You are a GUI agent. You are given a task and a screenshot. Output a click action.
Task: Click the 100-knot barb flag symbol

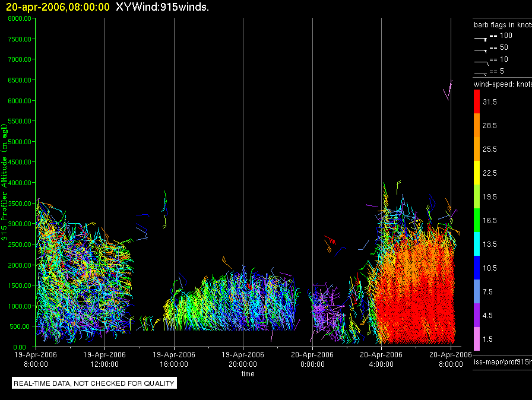(x=480, y=39)
